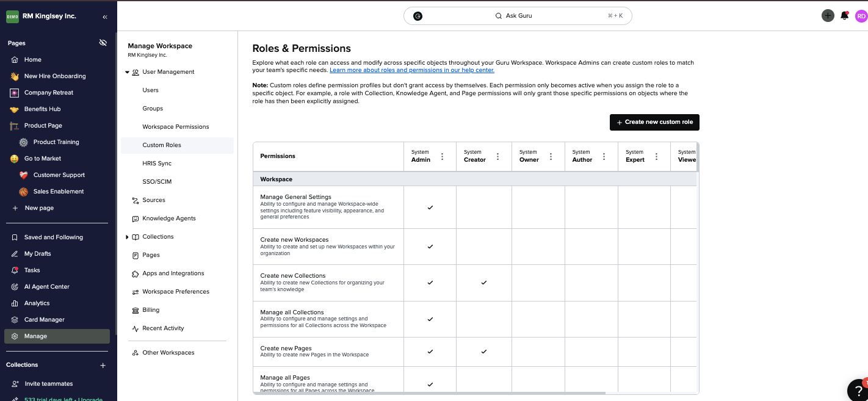Select Custom Roles
The image size is (868, 401).
[x=177, y=145]
